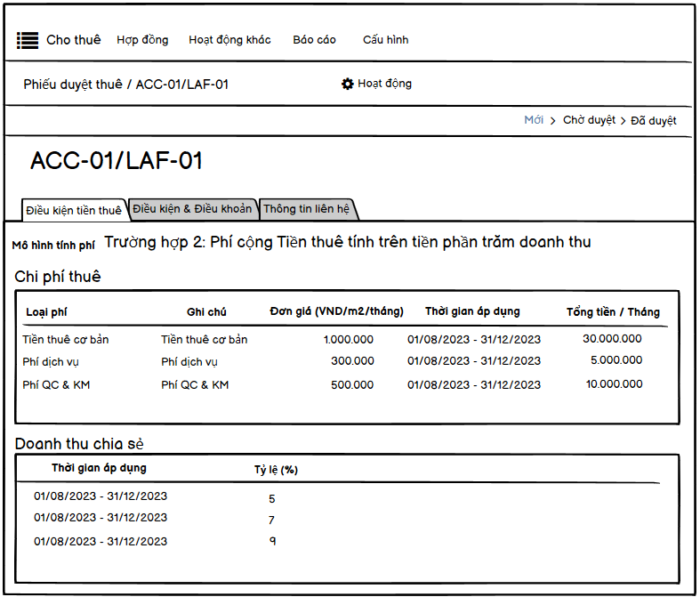Image resolution: width=700 pixels, height=597 pixels.
Task: Click Phí dịch vụ note cell
Action: (189, 362)
